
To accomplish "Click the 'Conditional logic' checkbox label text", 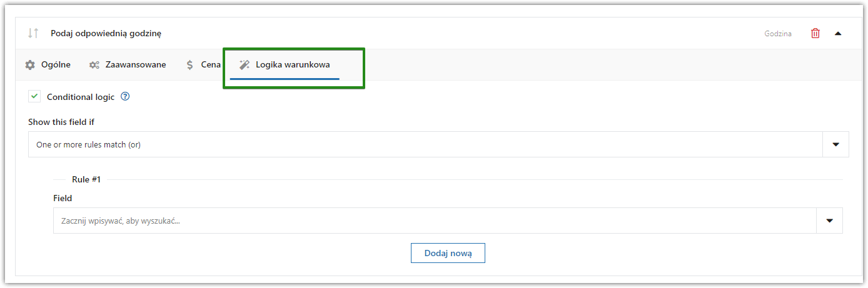I will click(x=81, y=97).
